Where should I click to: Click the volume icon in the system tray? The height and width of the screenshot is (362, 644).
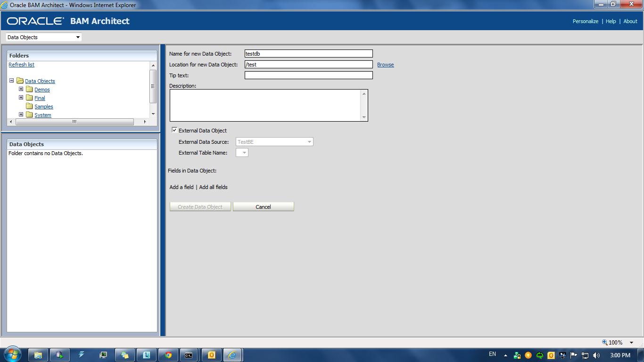595,354
